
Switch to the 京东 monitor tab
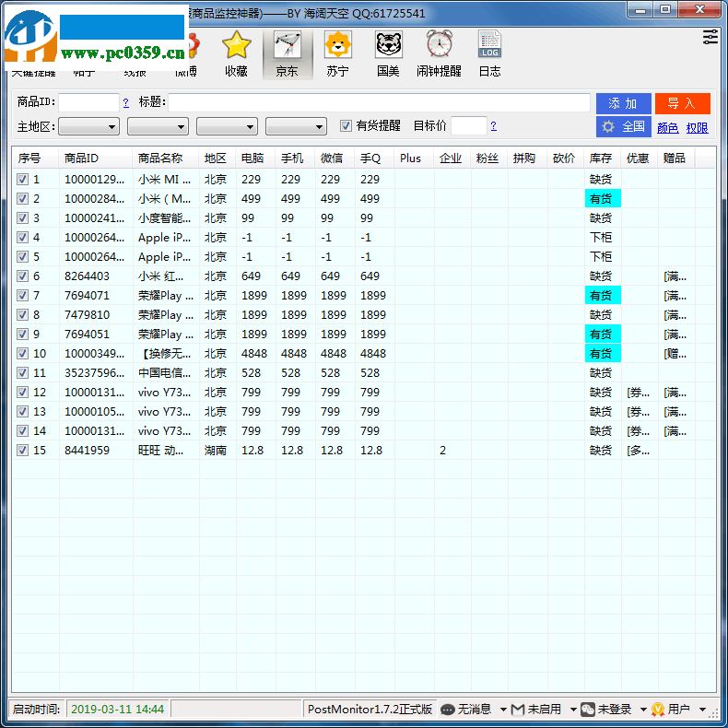[x=287, y=54]
